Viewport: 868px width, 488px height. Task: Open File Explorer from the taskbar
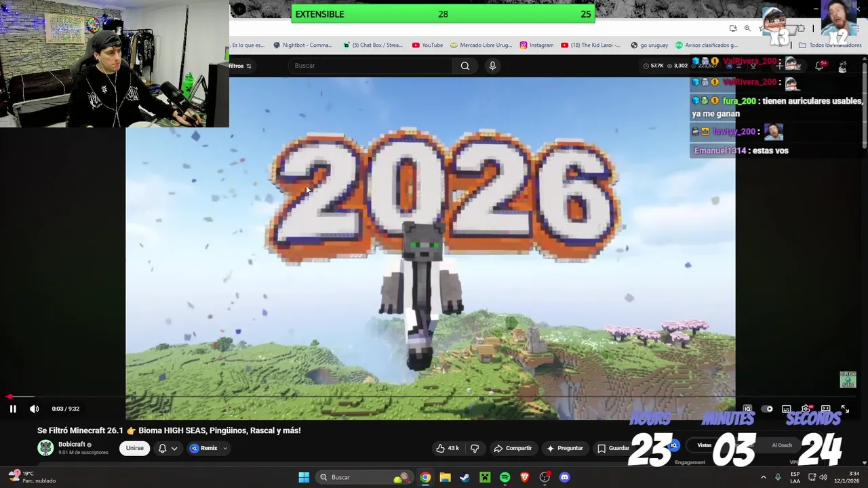tap(445, 477)
